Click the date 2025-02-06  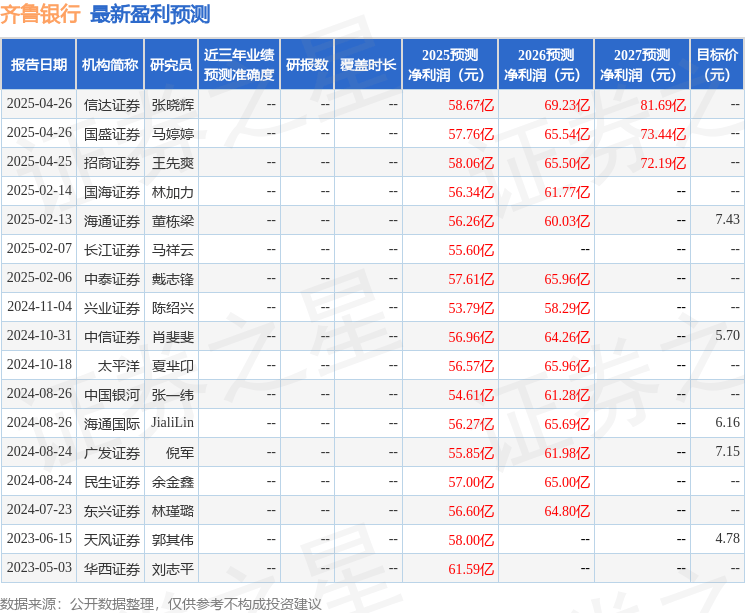(x=39, y=278)
